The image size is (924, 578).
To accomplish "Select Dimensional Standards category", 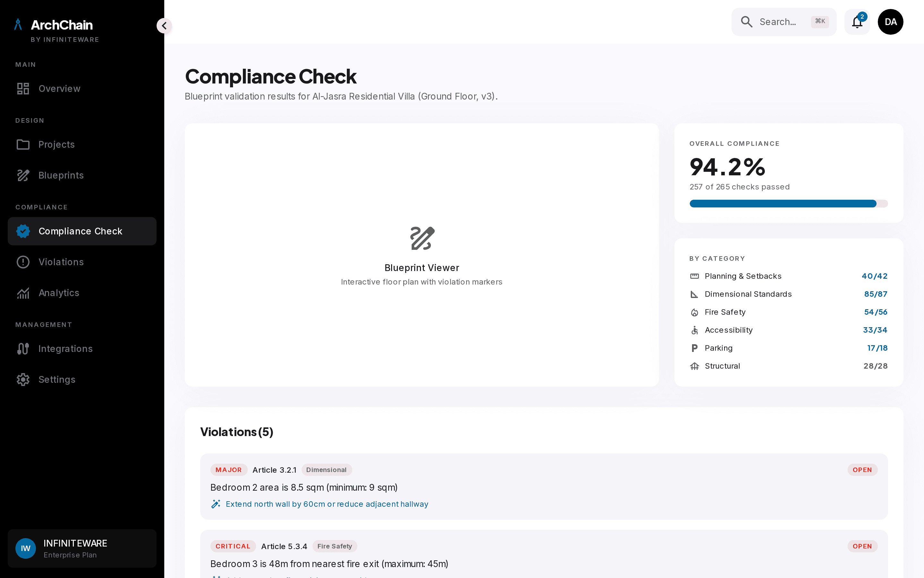I will coord(789,294).
